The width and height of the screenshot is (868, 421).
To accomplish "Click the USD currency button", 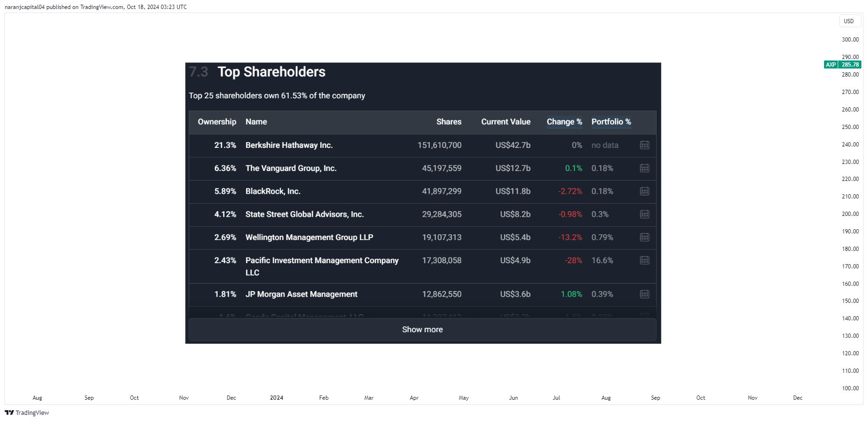I will pos(849,21).
